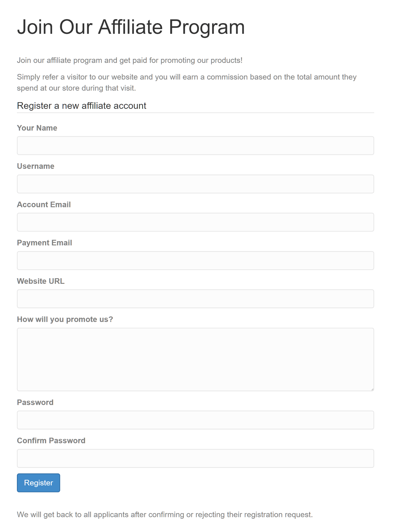Select the Payment Email label
This screenshot has width=395, height=532.
point(45,243)
